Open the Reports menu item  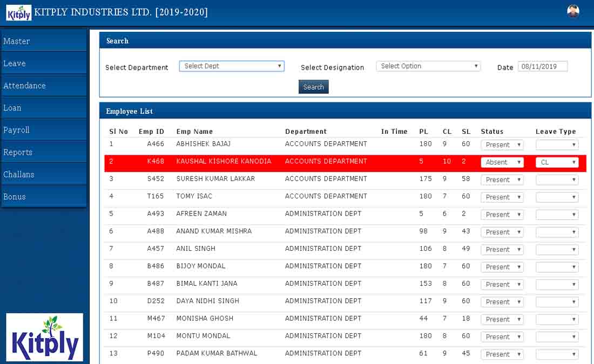(43, 152)
